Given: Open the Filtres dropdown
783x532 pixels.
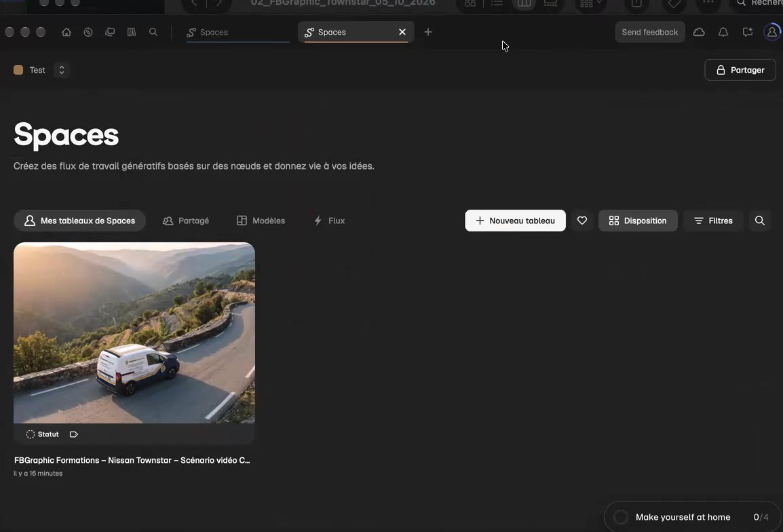Looking at the screenshot, I should pyautogui.click(x=713, y=221).
